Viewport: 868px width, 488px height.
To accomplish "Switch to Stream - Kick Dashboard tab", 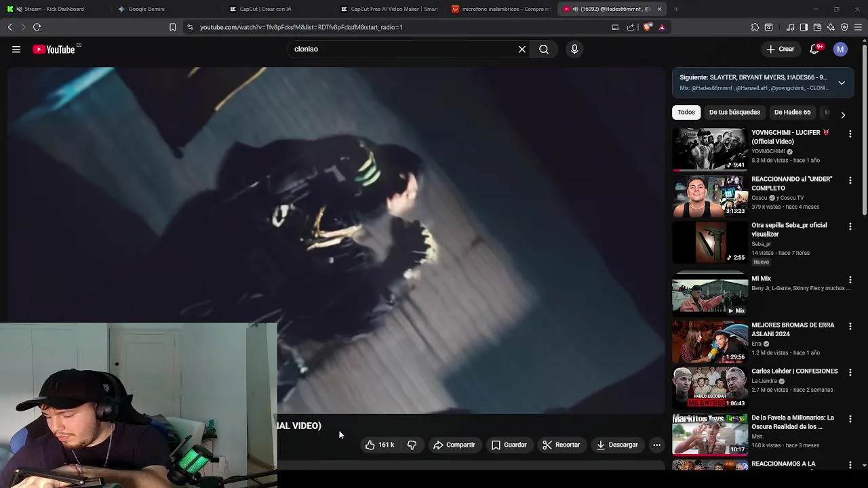I will [x=54, y=9].
